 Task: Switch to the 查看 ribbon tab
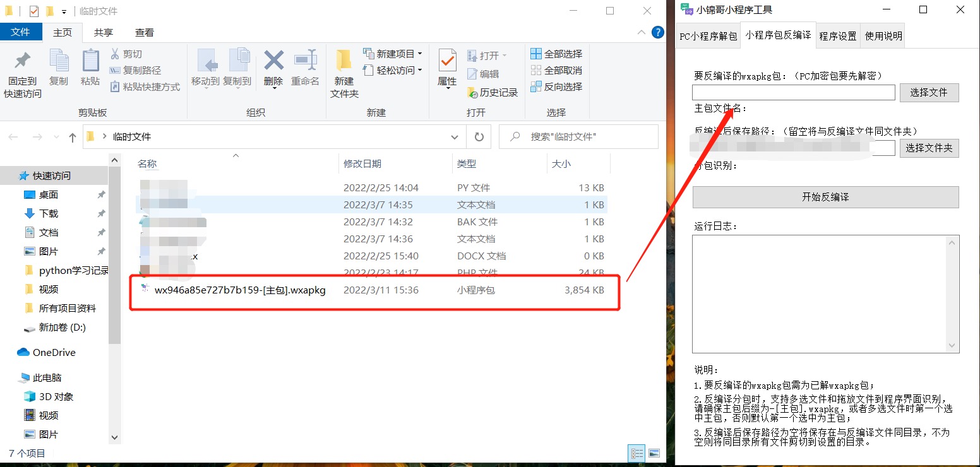[x=145, y=32]
